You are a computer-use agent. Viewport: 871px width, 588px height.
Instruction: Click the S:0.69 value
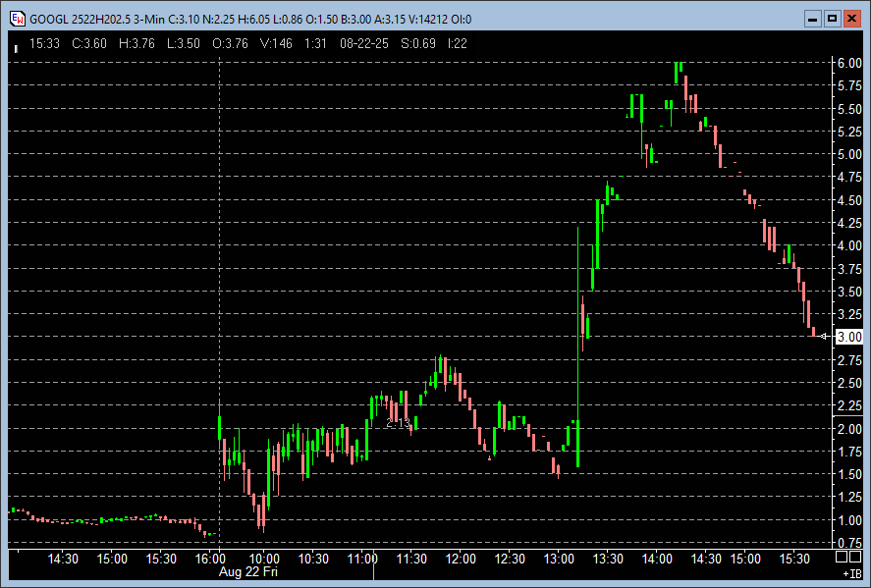click(418, 44)
